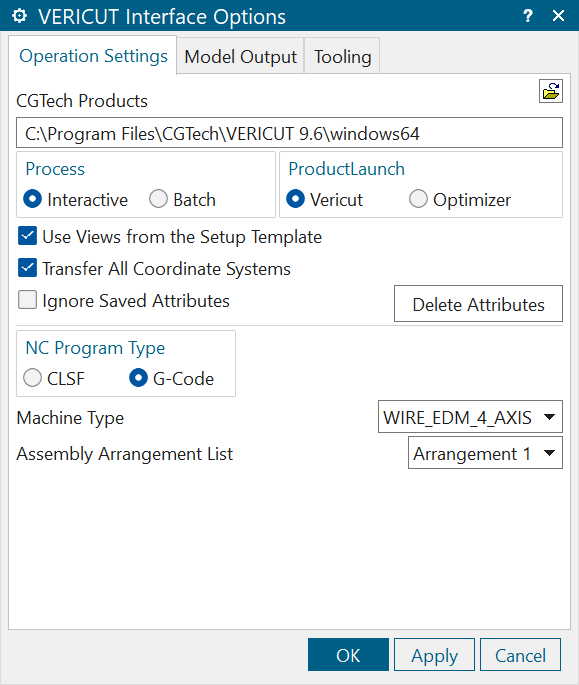
Task: Click the Apply button
Action: point(434,655)
